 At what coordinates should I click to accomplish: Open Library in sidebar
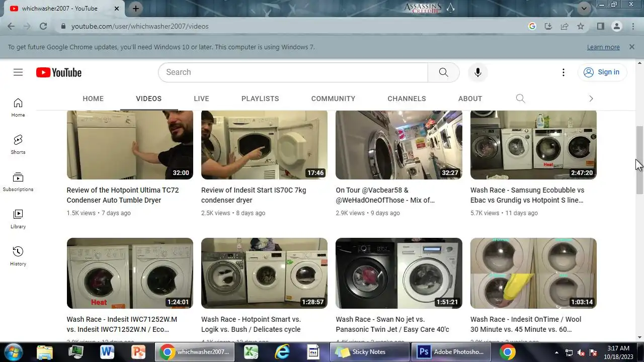tap(18, 219)
